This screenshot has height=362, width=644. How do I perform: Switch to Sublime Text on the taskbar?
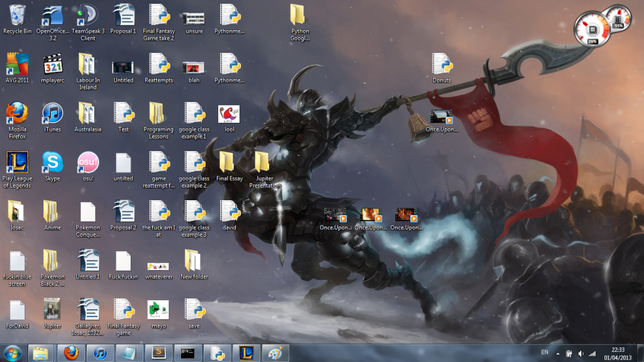coord(158,353)
